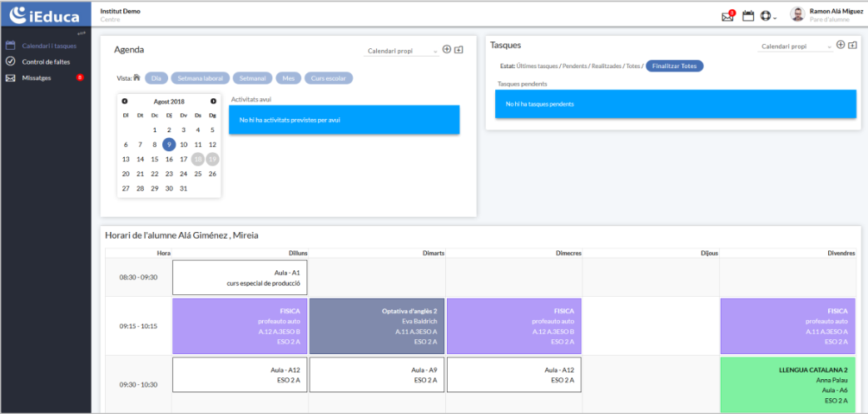Add new event with Agenda plus icon

[447, 50]
